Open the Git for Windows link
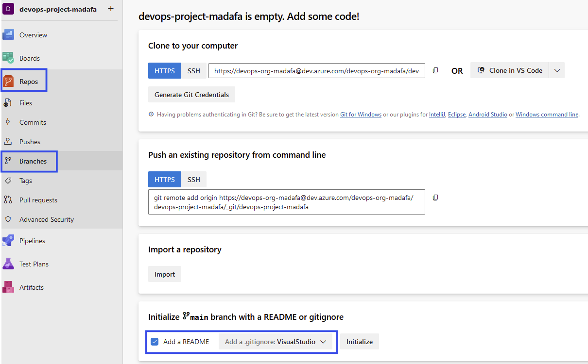588x364 pixels. pos(361,115)
